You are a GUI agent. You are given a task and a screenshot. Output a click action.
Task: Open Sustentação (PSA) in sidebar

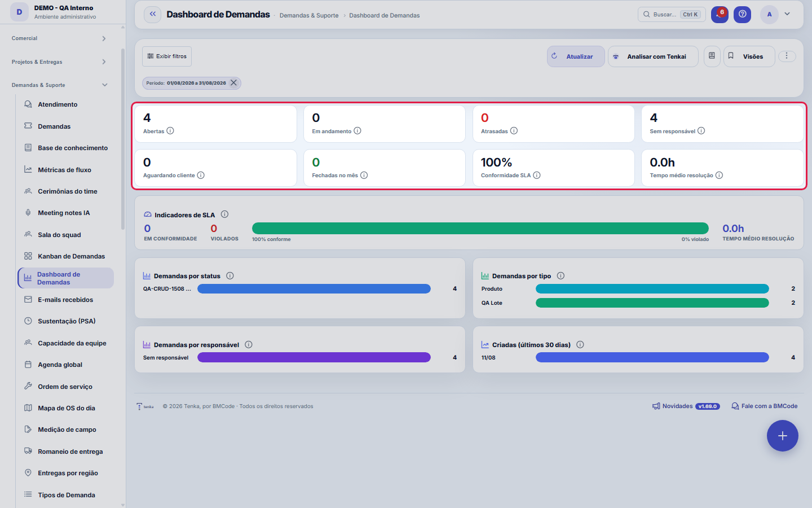click(x=66, y=321)
